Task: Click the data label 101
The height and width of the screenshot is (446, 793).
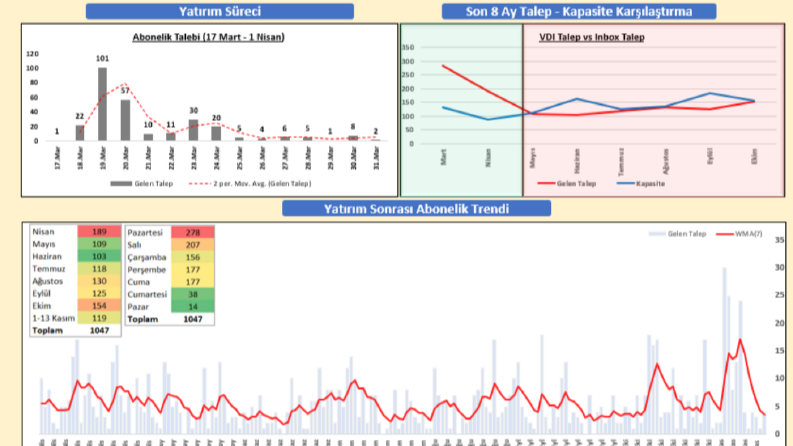Action: (x=102, y=59)
